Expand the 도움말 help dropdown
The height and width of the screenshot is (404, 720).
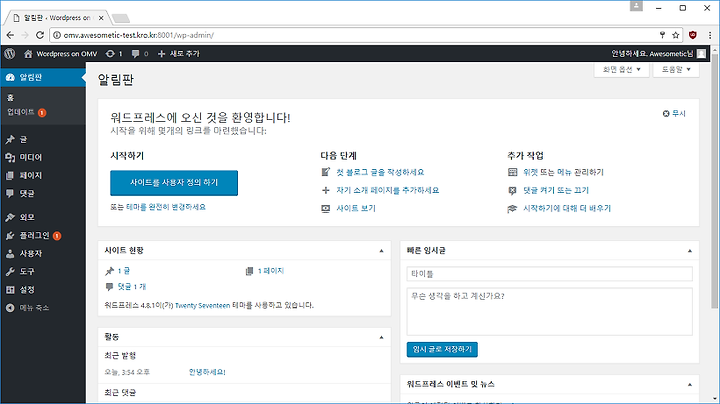click(675, 69)
